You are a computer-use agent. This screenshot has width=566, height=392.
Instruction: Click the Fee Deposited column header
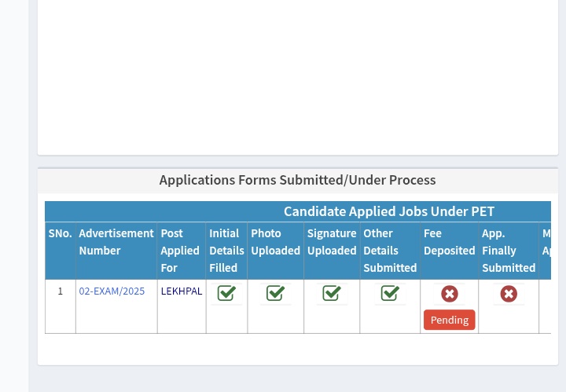point(450,251)
